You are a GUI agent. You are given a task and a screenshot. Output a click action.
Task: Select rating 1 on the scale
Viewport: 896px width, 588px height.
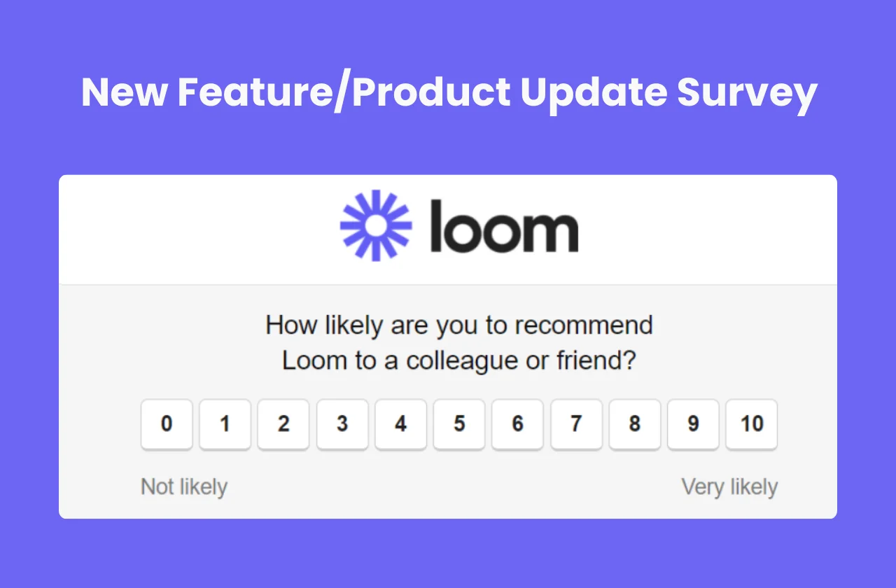tap(225, 424)
